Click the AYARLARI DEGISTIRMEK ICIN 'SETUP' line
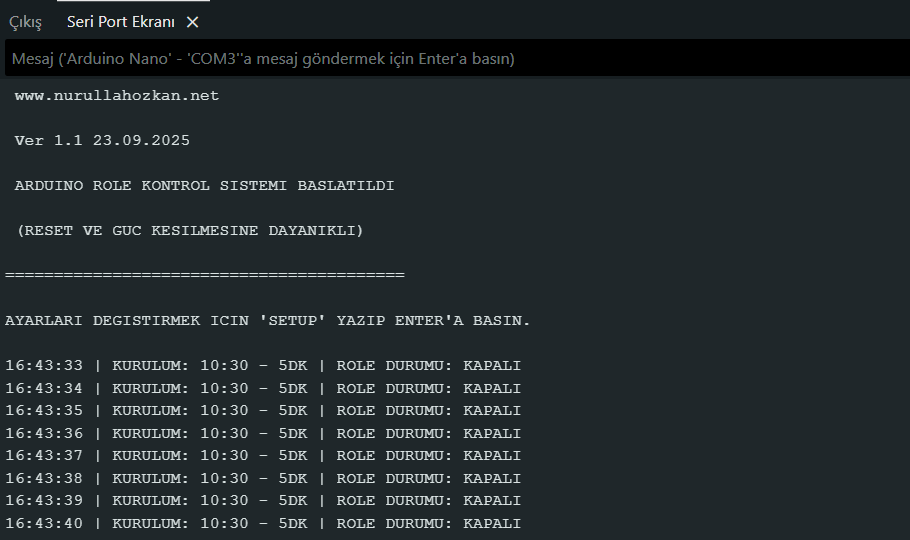The image size is (910, 540). [x=268, y=321]
